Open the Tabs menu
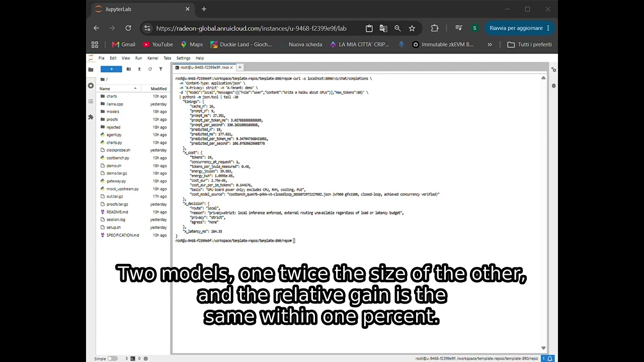Screen dimensions: 644x362 tap(167, 58)
